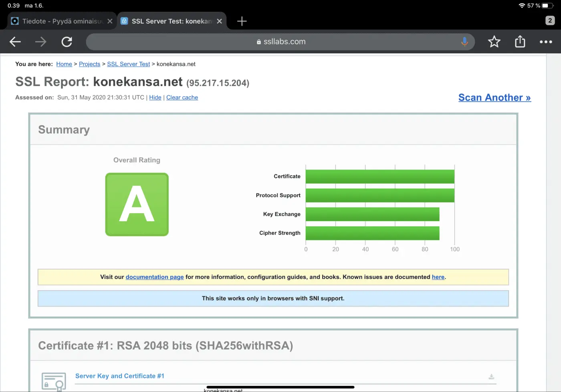Viewport: 561px width, 392px height.
Task: Open the Home breadcrumb link
Action: tap(64, 64)
